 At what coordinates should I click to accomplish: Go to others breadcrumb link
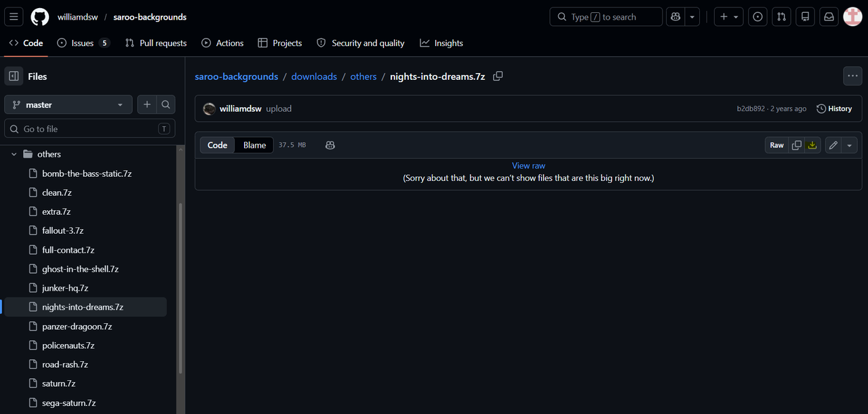363,77
